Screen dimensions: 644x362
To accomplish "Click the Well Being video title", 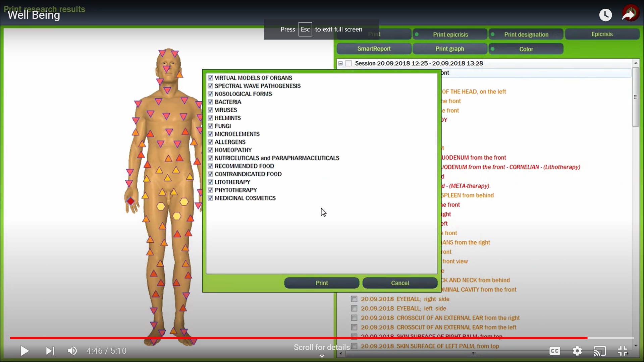I will tap(34, 15).
